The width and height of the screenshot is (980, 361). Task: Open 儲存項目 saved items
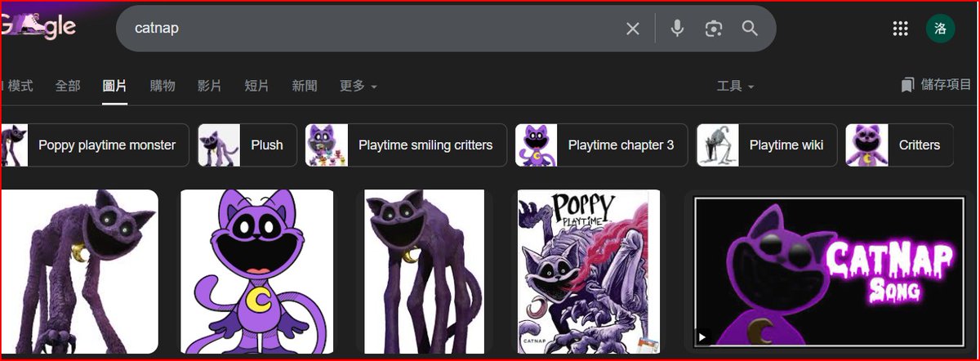pos(936,85)
